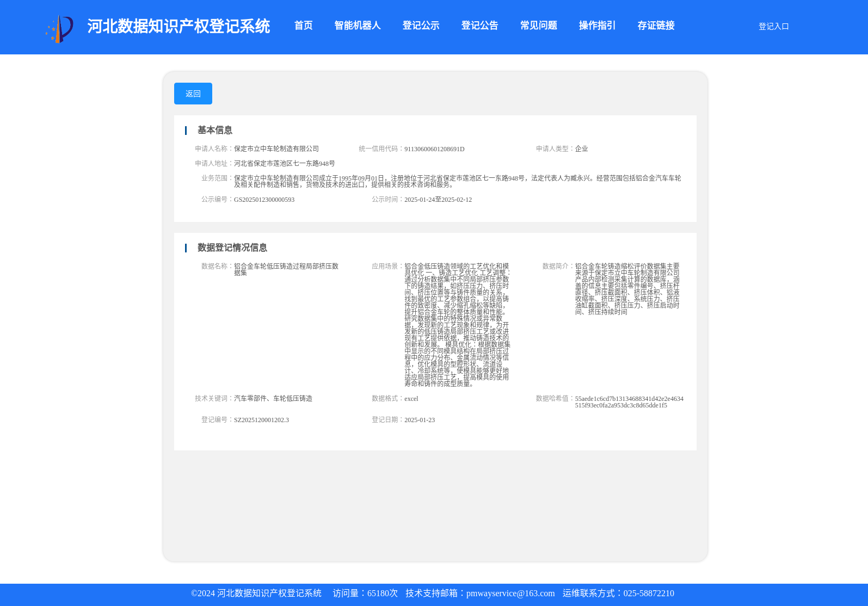Screen dimensions: 868x606
Task: Click footer copyright ©2024 河北数据知识产权登记系统
Action: 256,593
